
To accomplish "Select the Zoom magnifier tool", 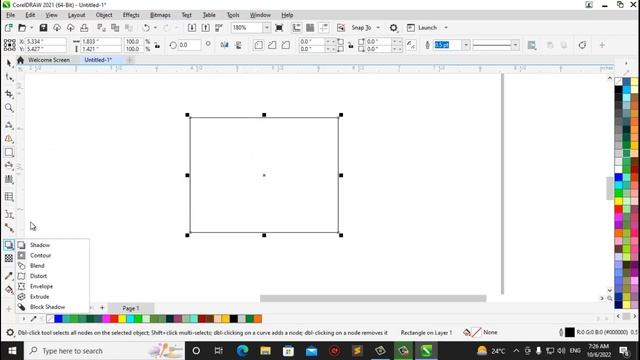I will pyautogui.click(x=9, y=108).
